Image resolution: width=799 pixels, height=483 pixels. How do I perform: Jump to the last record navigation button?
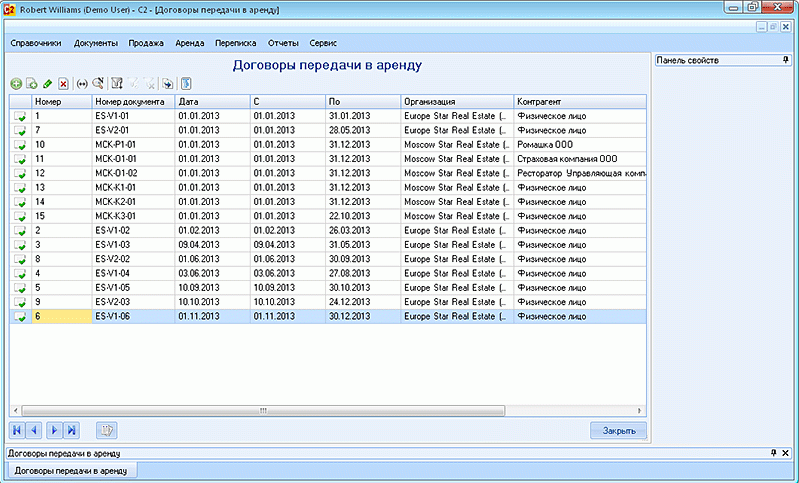click(71, 430)
